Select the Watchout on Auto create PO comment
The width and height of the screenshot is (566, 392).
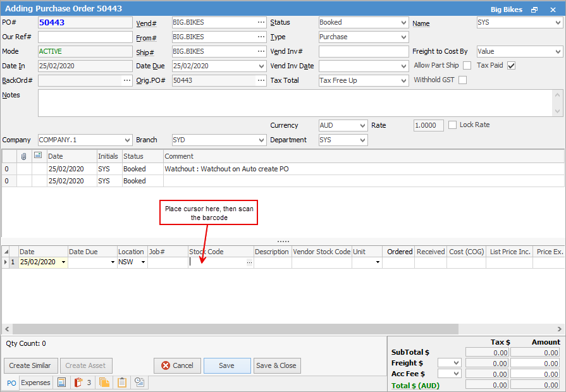(x=226, y=169)
